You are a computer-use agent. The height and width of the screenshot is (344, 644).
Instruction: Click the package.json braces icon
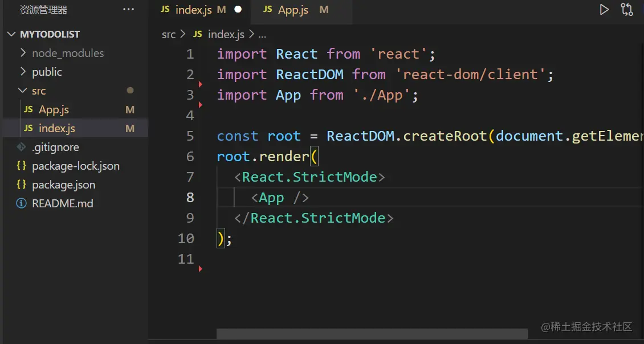[21, 185]
